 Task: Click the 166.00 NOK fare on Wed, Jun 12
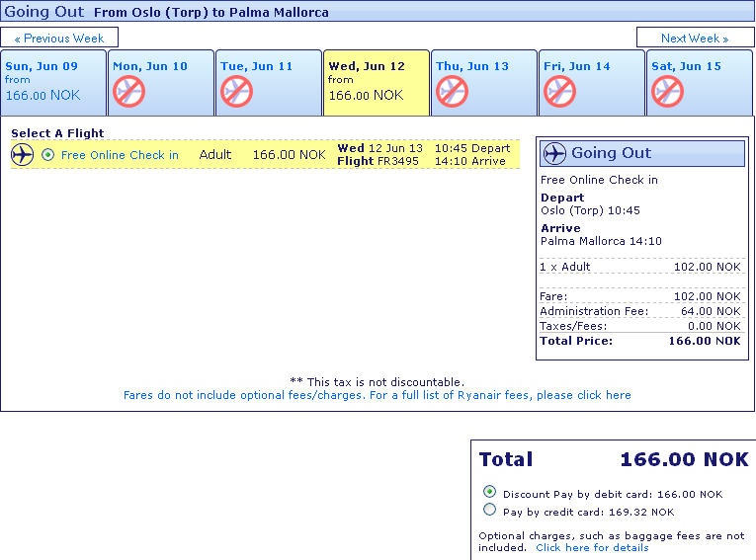click(x=366, y=96)
